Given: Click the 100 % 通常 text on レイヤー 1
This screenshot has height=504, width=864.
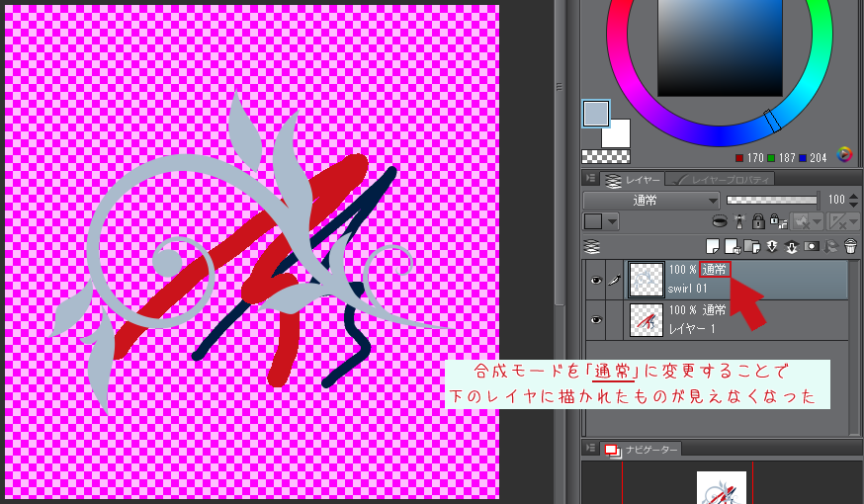Looking at the screenshot, I should pyautogui.click(x=697, y=310).
